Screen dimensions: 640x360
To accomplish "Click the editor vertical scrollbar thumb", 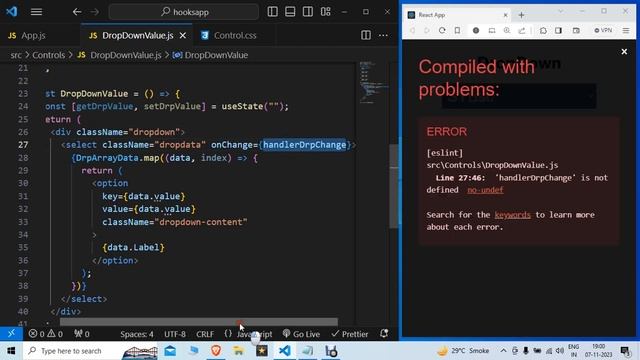I will (x=394, y=186).
